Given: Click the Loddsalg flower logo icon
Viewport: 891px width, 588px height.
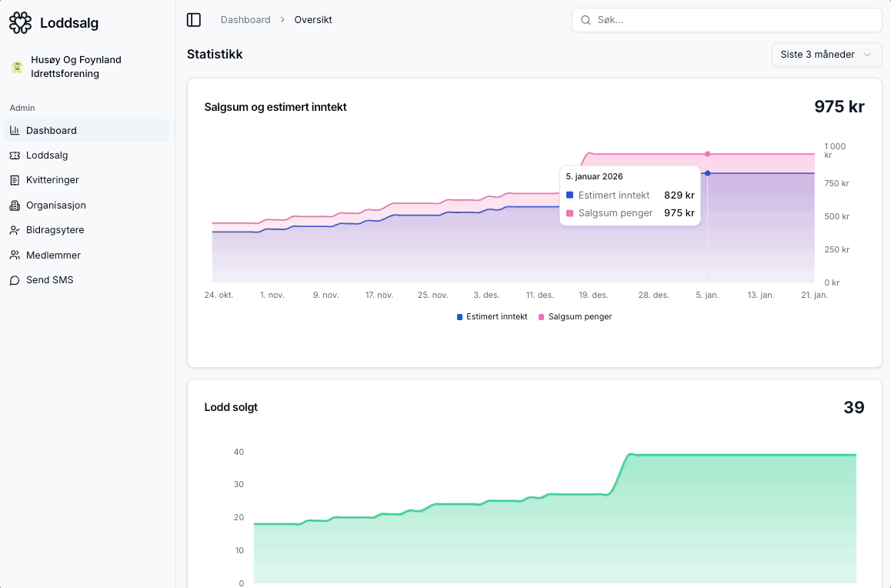Looking at the screenshot, I should [x=20, y=23].
